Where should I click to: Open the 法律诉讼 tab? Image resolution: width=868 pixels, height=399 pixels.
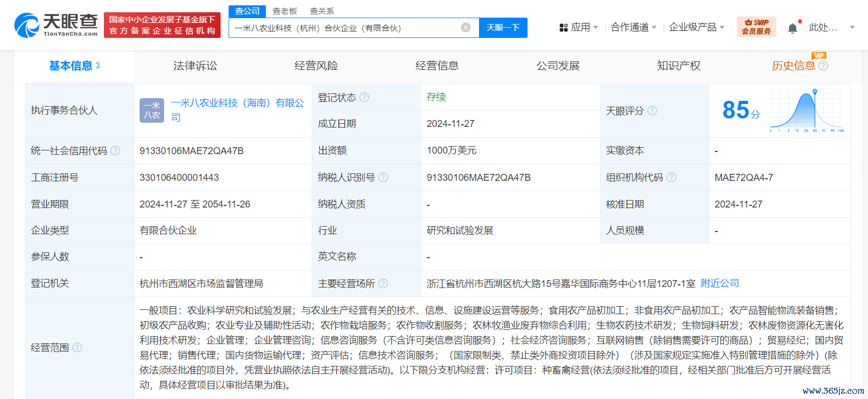click(x=195, y=66)
